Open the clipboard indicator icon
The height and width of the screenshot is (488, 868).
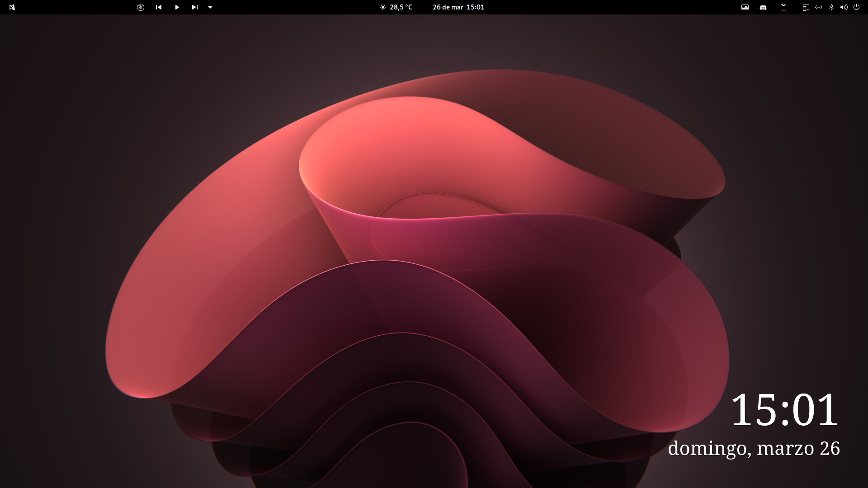783,7
